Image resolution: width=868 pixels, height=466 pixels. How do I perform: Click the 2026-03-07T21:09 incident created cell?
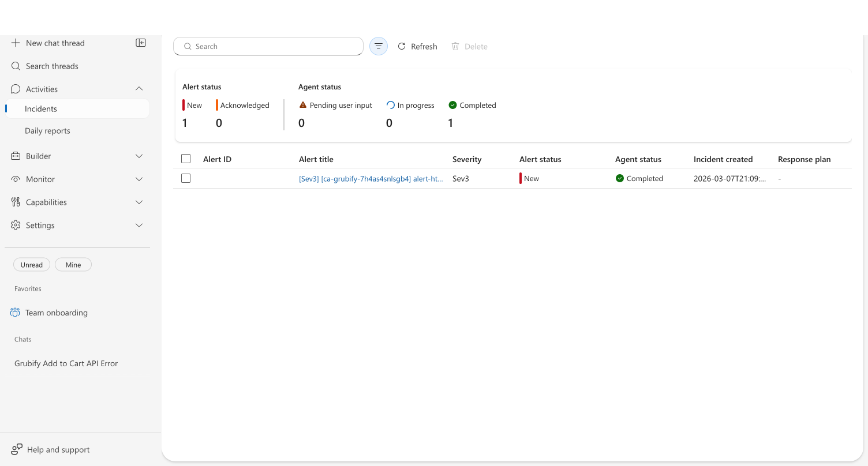(x=730, y=179)
